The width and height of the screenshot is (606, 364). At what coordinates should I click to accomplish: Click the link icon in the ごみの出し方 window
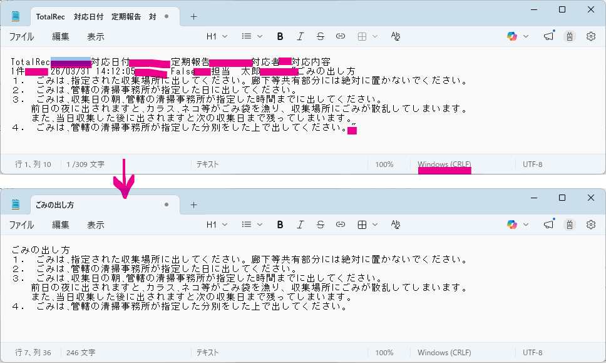click(x=341, y=225)
